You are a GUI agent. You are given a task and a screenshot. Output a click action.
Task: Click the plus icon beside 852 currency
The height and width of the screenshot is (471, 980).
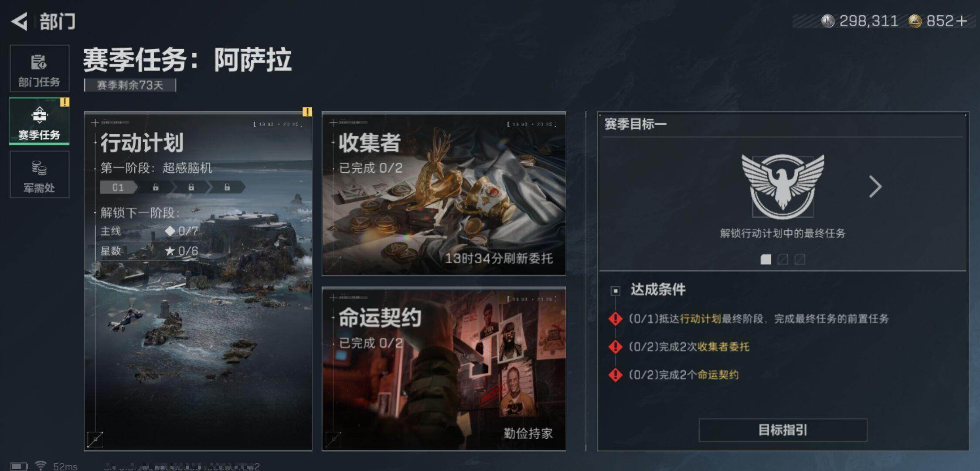[962, 21]
